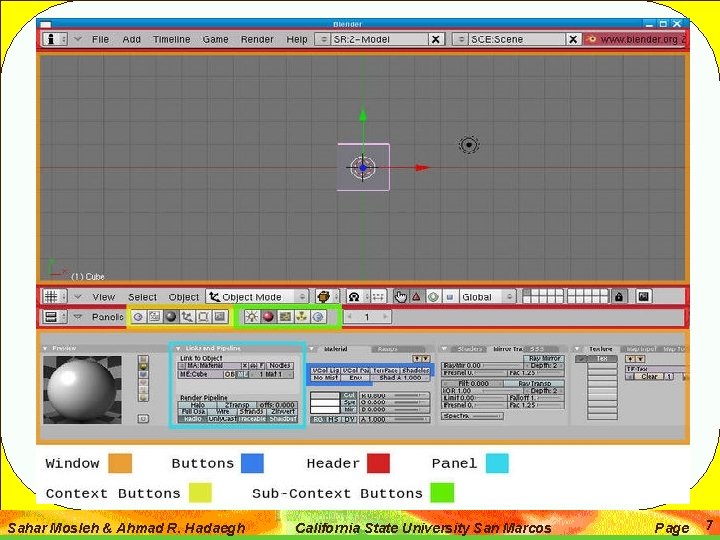The height and width of the screenshot is (540, 720).
Task: Enable the Ray Transp toggle
Action: point(534,383)
